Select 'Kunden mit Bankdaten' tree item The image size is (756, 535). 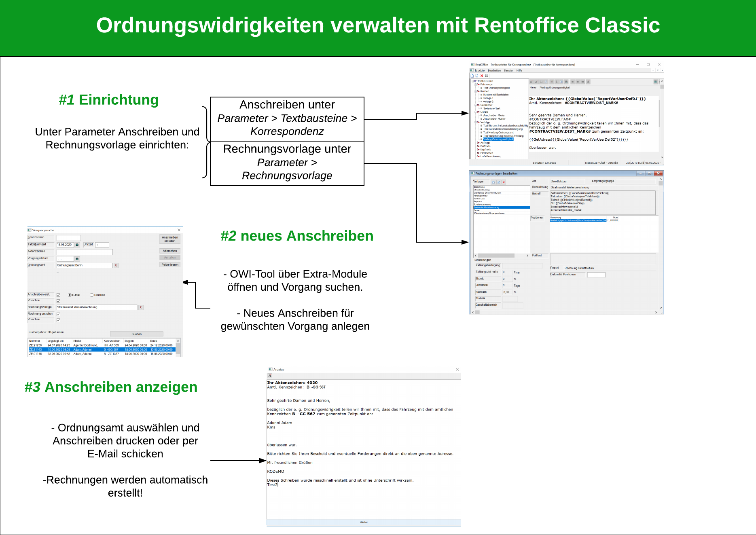tap(496, 95)
